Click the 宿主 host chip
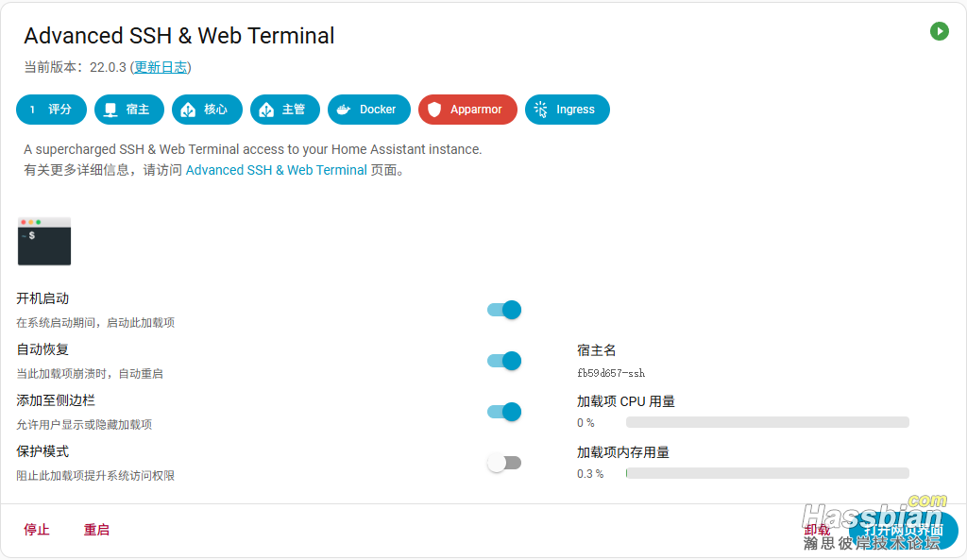This screenshot has height=560, width=967. [128, 110]
